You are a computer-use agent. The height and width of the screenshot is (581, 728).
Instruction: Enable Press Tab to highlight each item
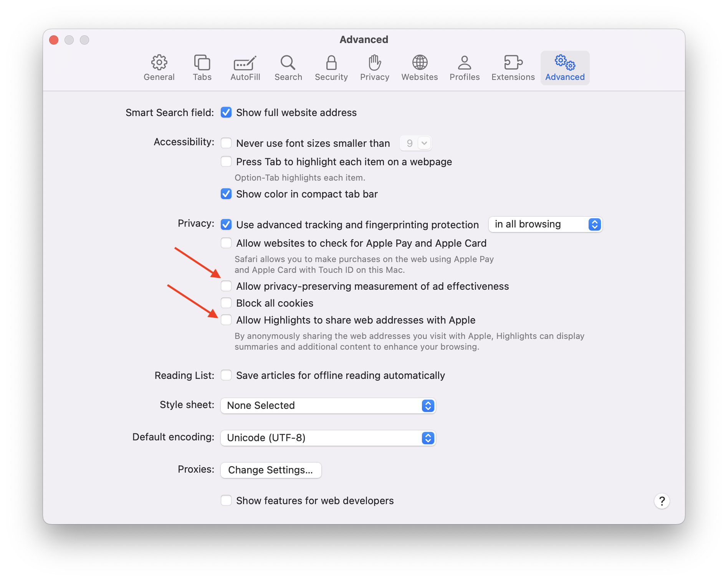226,162
